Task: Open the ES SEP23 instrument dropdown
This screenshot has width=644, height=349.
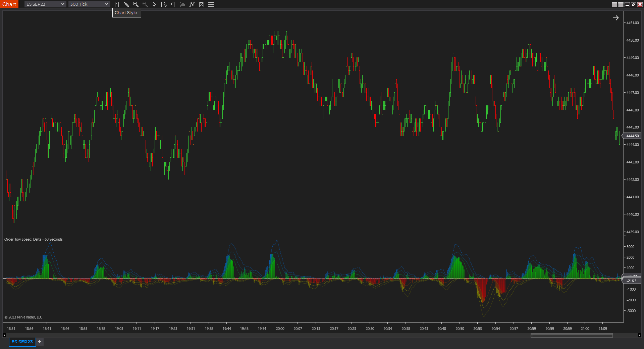Action: (45, 4)
